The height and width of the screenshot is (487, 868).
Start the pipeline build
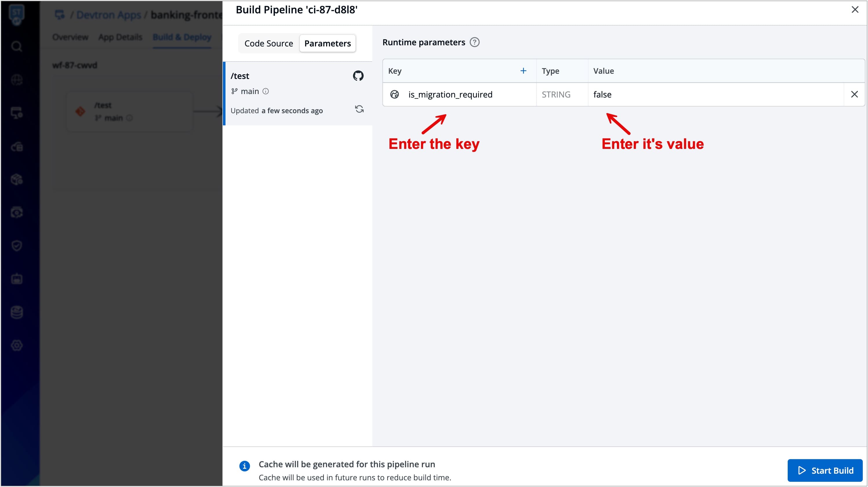point(825,470)
